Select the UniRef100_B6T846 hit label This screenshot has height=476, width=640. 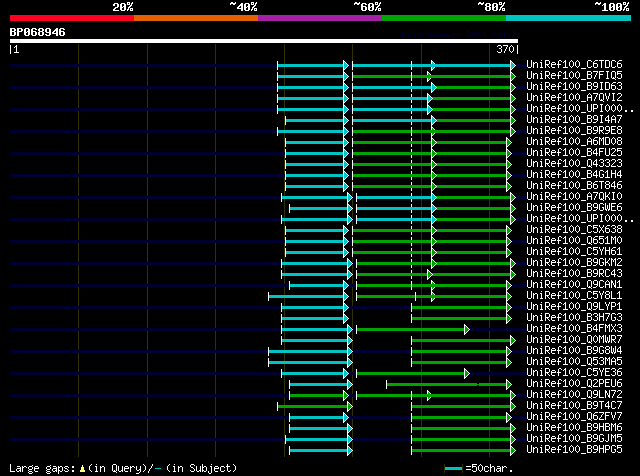click(x=574, y=186)
